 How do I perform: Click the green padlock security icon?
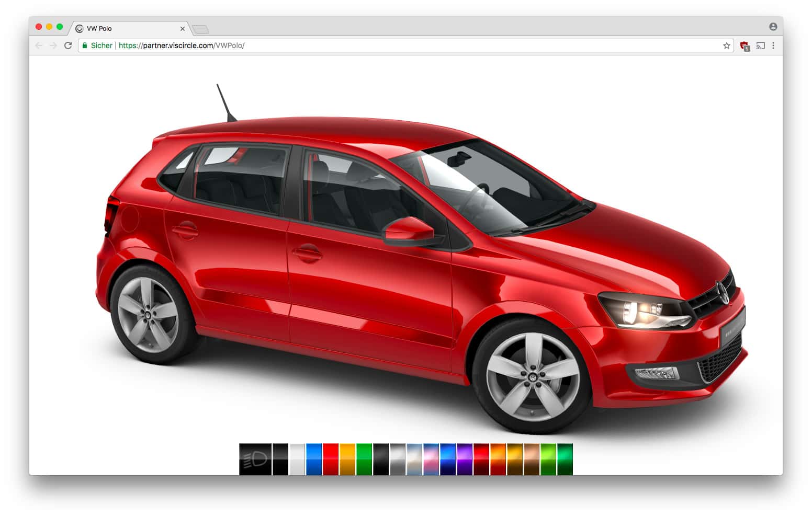tap(84, 45)
